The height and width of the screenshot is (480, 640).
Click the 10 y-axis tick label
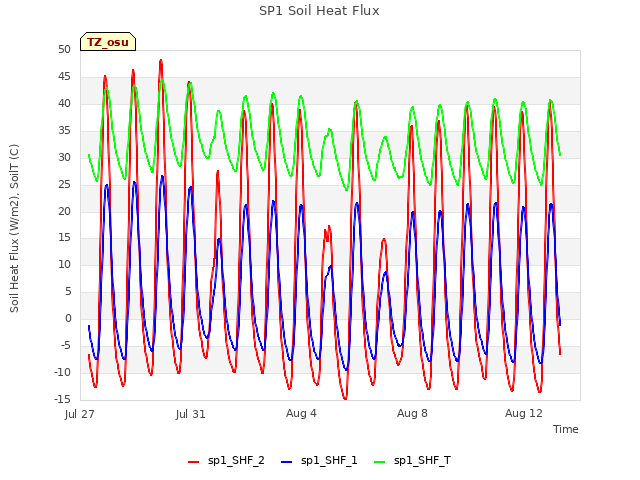tap(64, 264)
